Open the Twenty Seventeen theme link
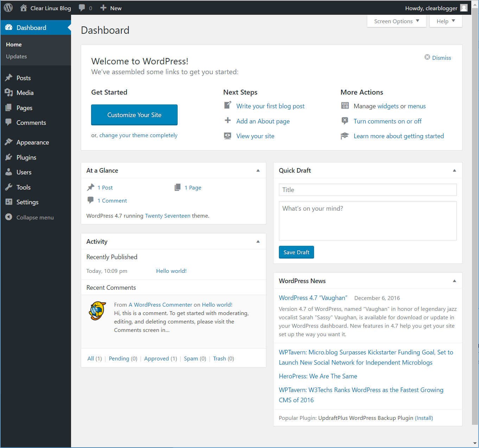This screenshot has height=448, width=479. pyautogui.click(x=168, y=216)
